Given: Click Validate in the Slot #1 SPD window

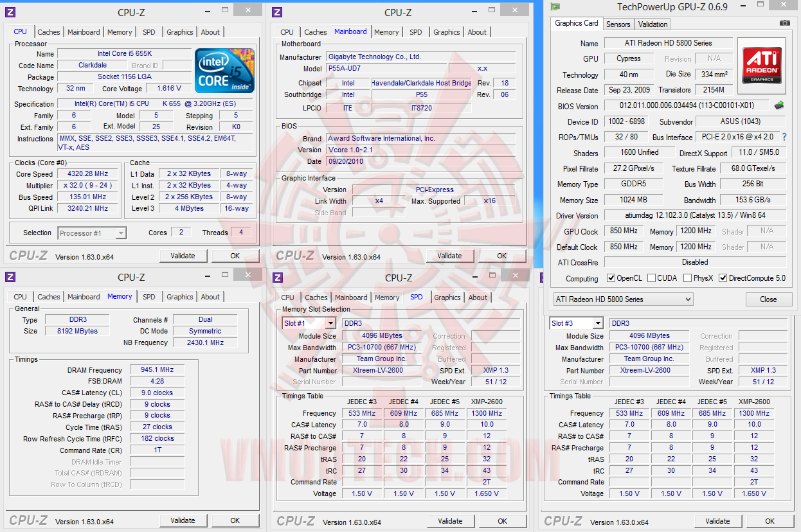Looking at the screenshot, I should coord(450,521).
